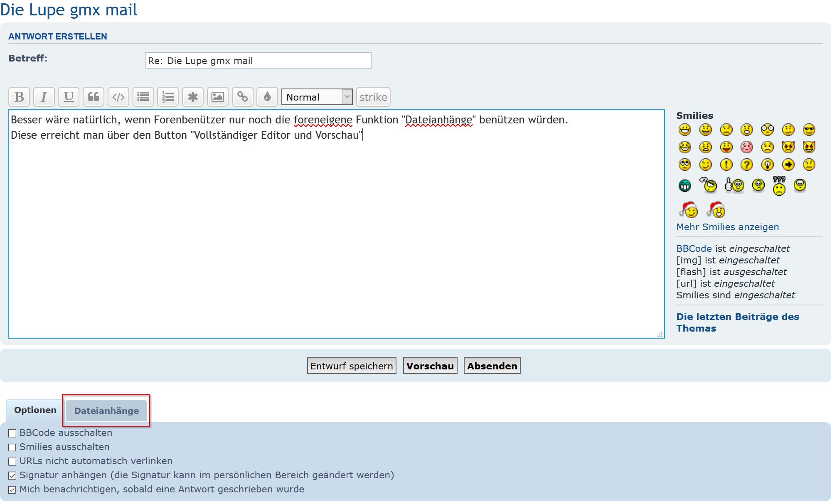Uncheck Signatur anhängen checkbox
This screenshot has width=832, height=504.
tap(12, 476)
